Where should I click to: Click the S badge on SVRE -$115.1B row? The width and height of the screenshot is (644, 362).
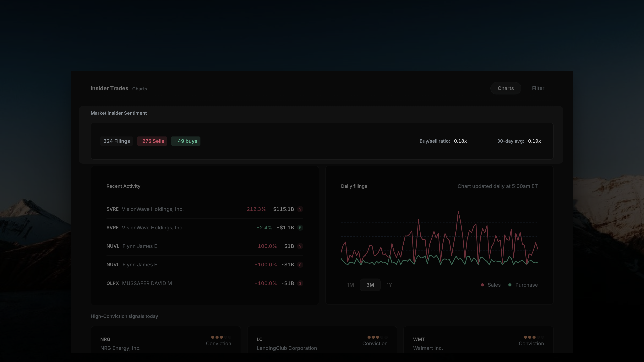click(300, 209)
